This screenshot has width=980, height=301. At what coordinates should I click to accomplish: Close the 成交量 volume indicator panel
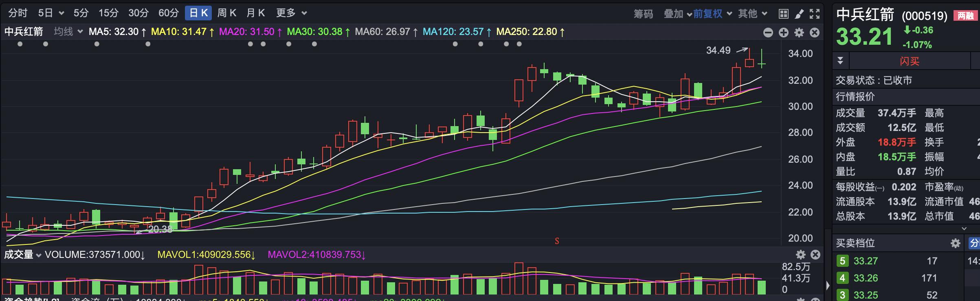815,255
